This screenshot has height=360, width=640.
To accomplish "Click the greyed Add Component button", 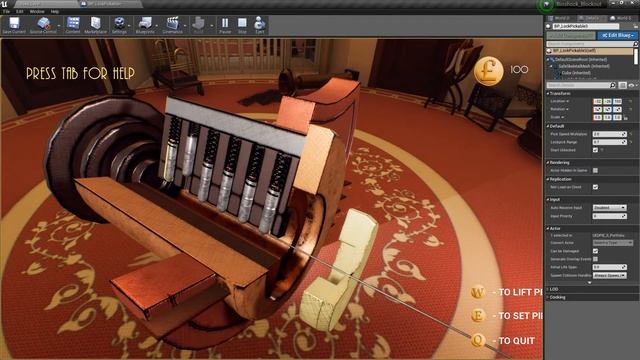I will (x=571, y=36).
